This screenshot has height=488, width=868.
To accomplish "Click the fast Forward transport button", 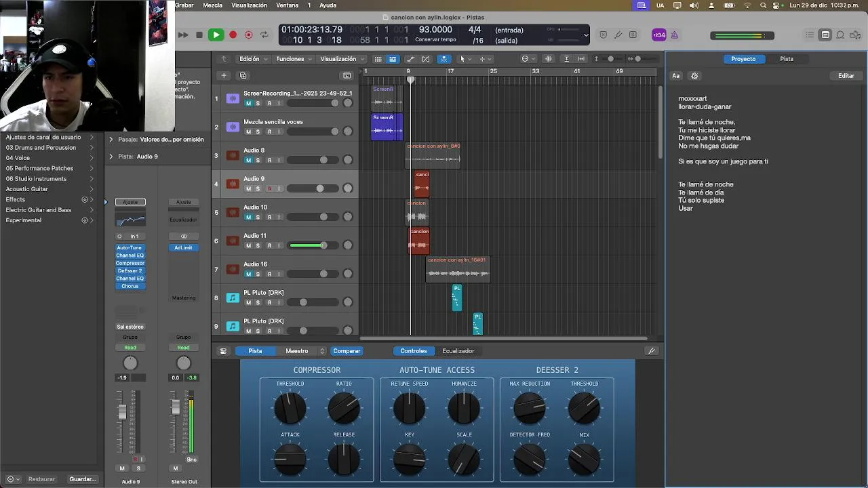I will click(183, 35).
